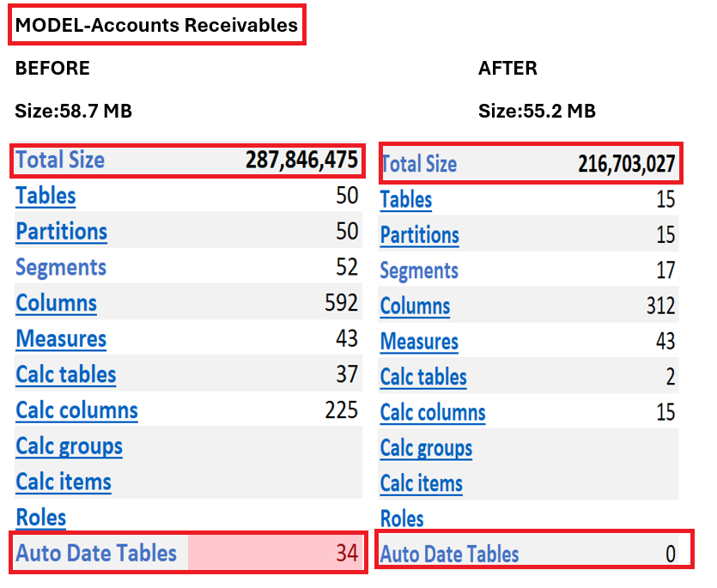Open the Roles link under BEFORE

(x=41, y=518)
